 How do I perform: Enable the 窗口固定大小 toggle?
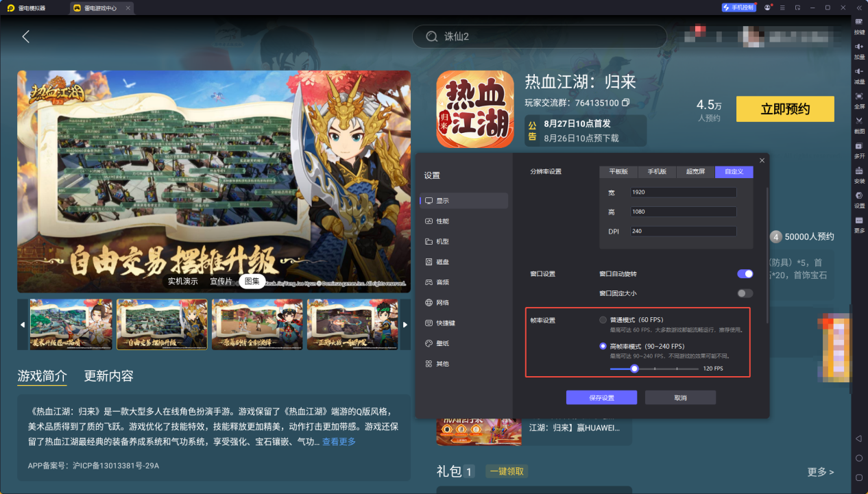[745, 293]
